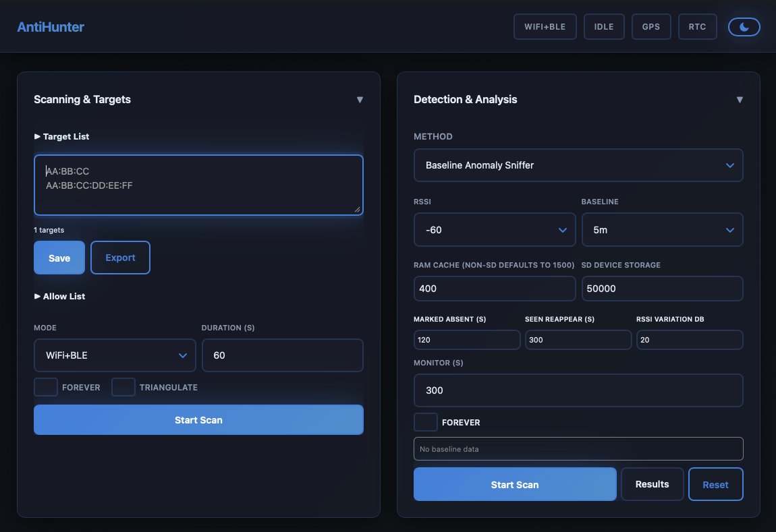Enable the Triangulate checkbox

tap(123, 387)
